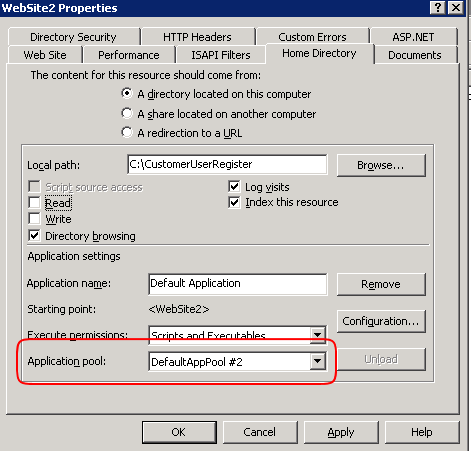Select 'A directory located on this computer' option
Viewport: 471px width, 451px height.
(127, 94)
